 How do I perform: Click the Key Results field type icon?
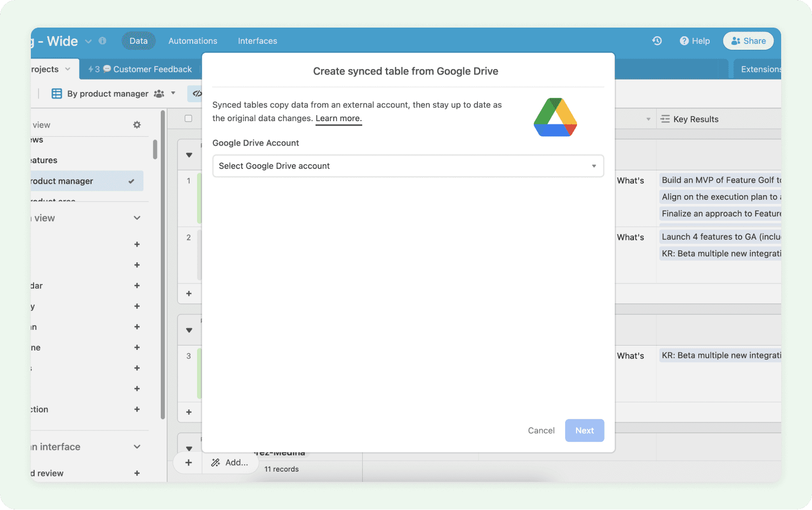coord(665,119)
